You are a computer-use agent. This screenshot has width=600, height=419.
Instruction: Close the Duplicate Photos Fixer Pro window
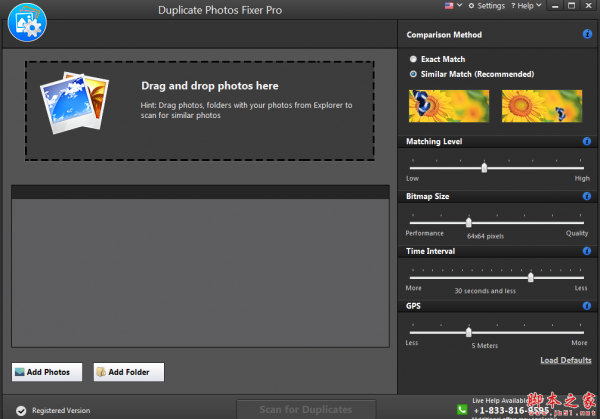coord(589,5)
